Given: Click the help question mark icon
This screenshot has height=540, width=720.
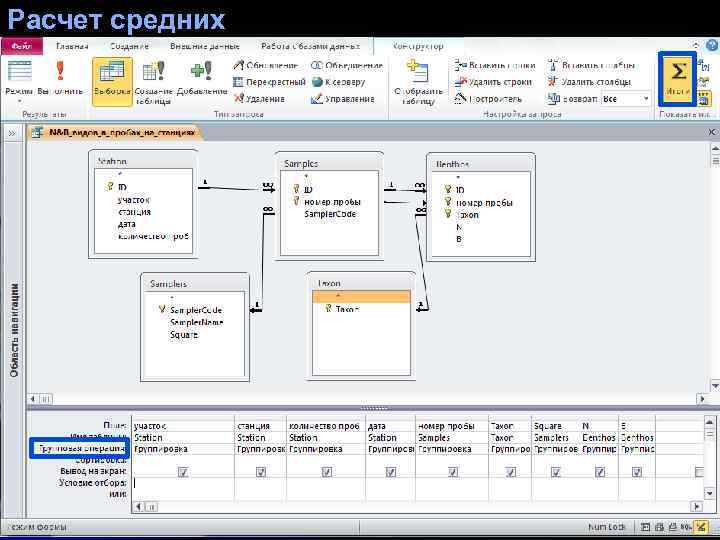Looking at the screenshot, I should pyautogui.click(x=713, y=45).
